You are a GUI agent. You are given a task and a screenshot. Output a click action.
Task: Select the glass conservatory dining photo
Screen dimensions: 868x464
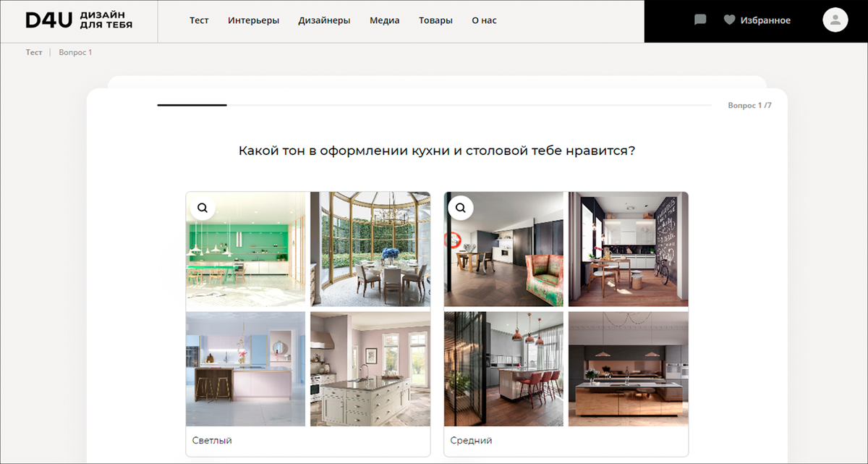click(370, 249)
